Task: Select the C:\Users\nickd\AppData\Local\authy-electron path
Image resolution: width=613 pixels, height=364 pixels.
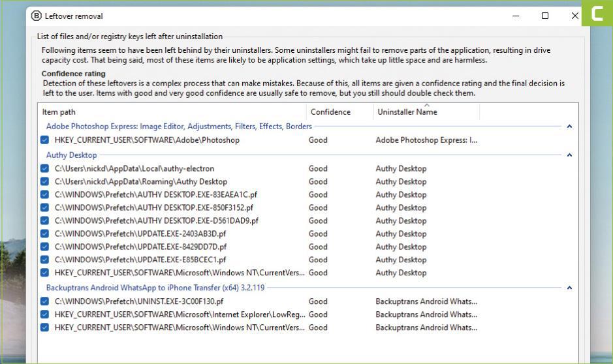Action: pos(134,168)
